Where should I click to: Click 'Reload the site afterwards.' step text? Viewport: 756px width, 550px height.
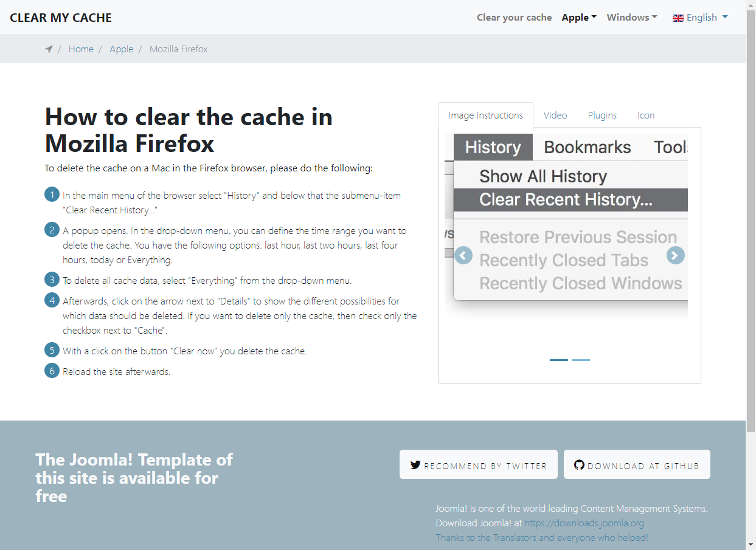117,372
